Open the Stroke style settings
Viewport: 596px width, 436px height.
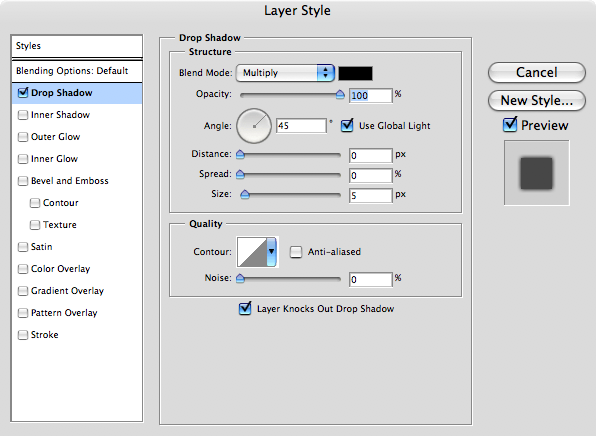[44, 335]
